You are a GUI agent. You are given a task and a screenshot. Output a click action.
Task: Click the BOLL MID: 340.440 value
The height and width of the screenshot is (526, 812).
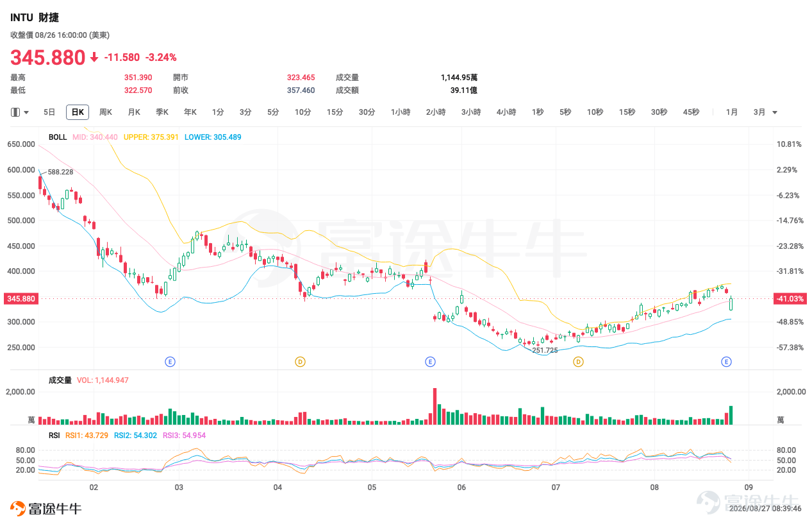pyautogui.click(x=95, y=137)
